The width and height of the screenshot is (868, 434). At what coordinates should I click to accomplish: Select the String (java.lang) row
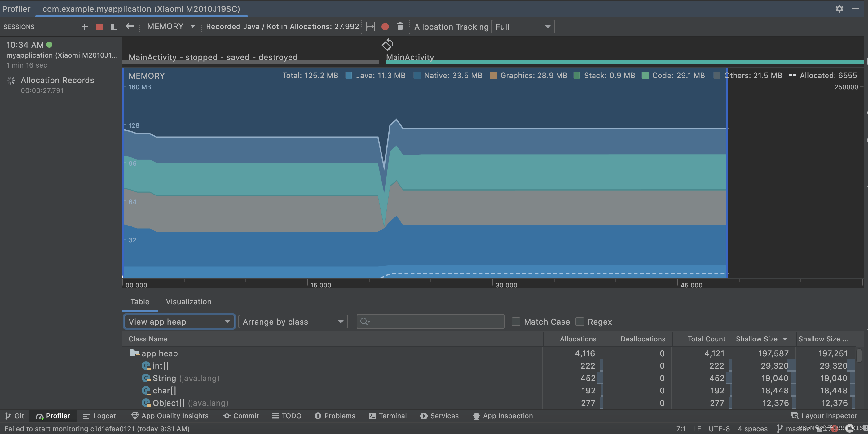489,378
